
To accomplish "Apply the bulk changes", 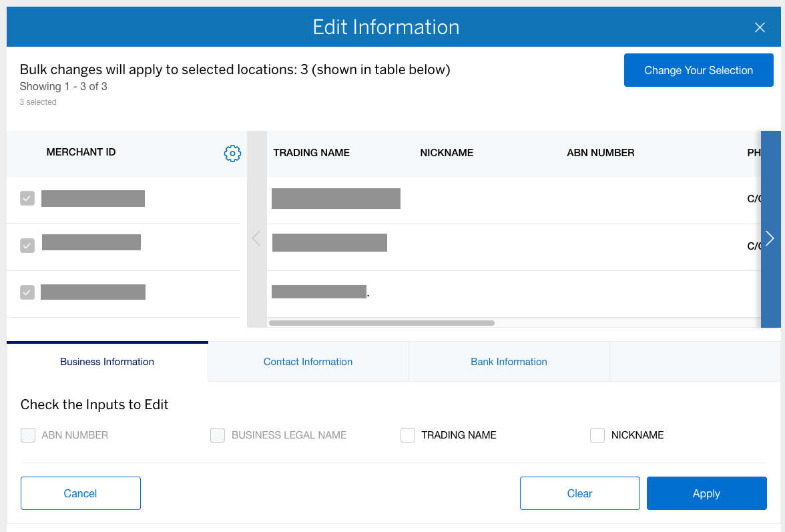I will [x=706, y=493].
